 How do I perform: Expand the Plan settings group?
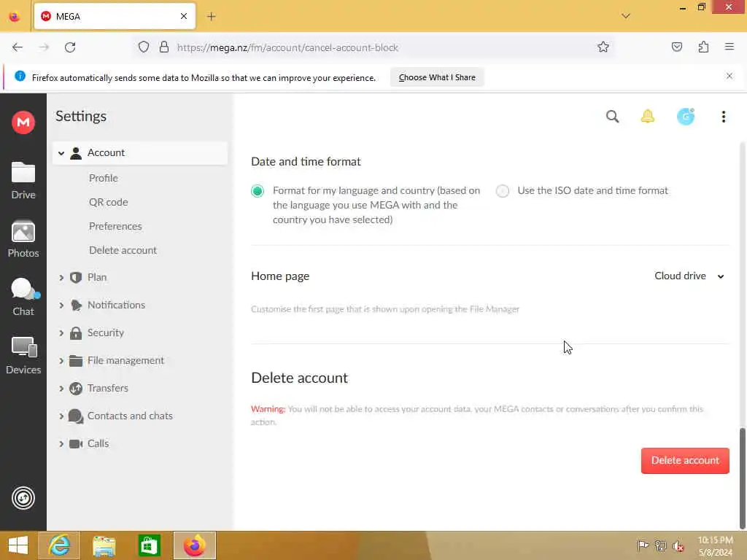tap(61, 278)
